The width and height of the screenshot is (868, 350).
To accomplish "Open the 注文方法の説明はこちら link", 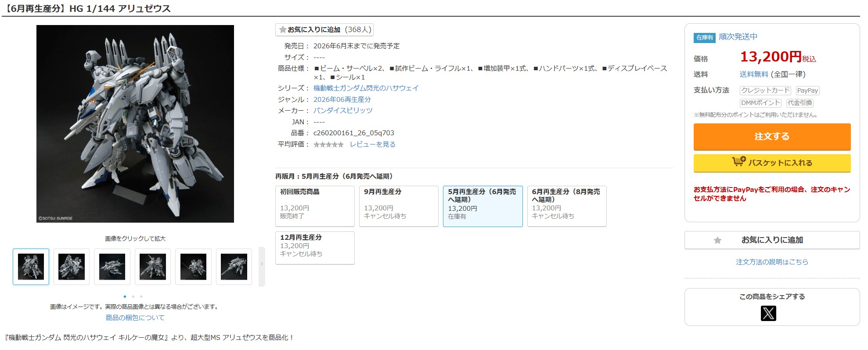I will [772, 262].
